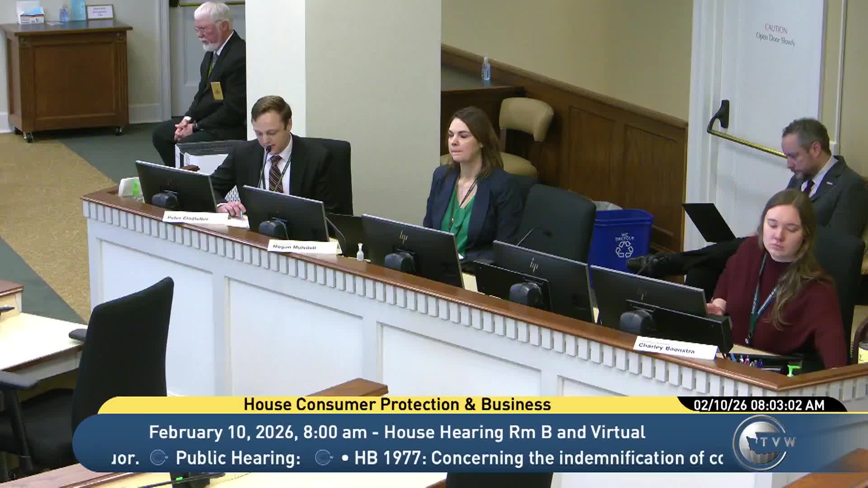Click the Charley Boonstra nameplate
This screenshot has height=488, width=868.
tap(666, 348)
